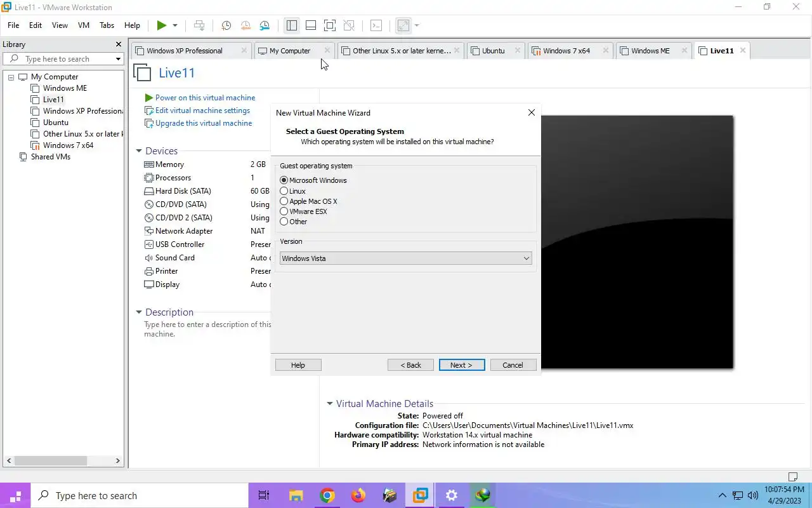The height and width of the screenshot is (508, 812).
Task: Open the File menu
Action: click(13, 25)
